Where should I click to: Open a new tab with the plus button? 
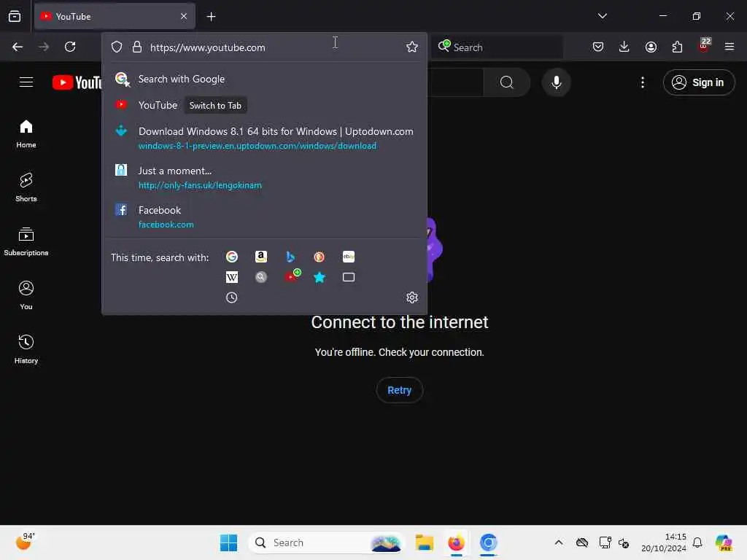(x=211, y=17)
